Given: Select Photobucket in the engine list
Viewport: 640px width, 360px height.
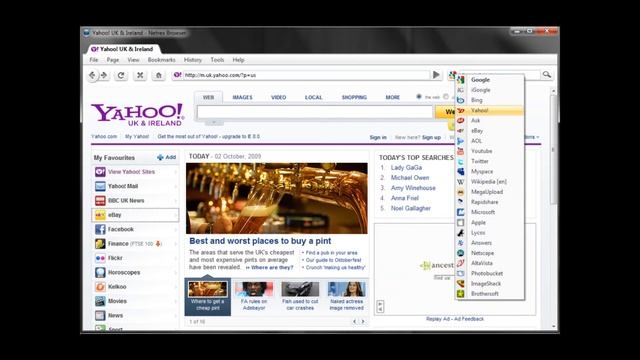Looking at the screenshot, I should 490,274.
